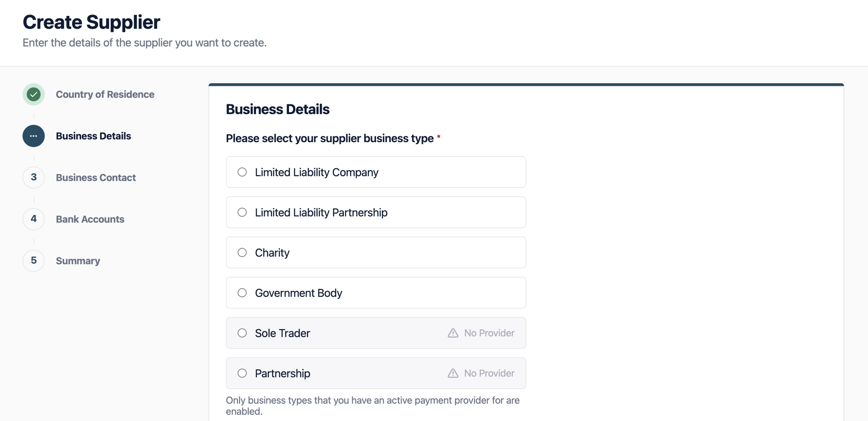Select the Limited Liability Company radio button
The image size is (868, 421).
tap(242, 172)
